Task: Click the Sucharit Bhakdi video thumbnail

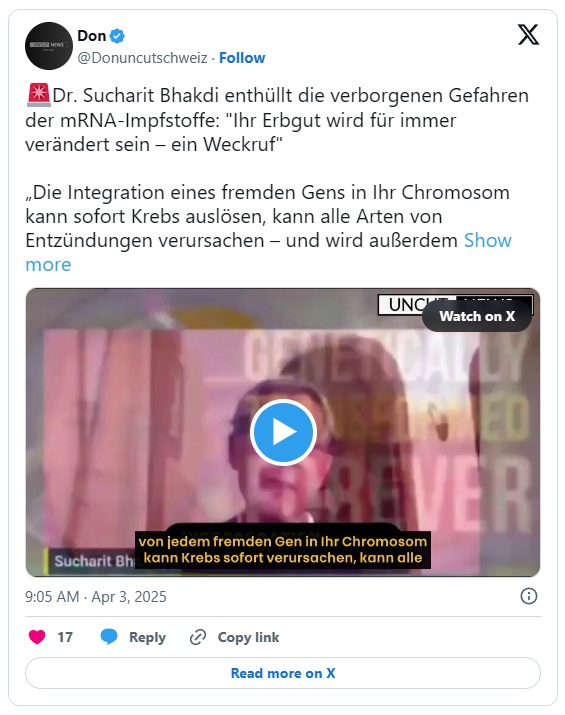Action: 283,432
